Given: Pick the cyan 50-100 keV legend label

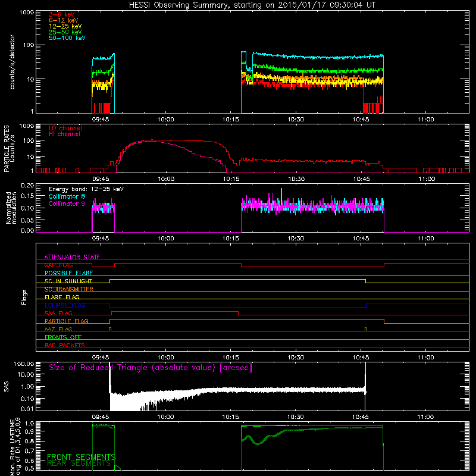Looking at the screenshot, I should tap(67, 37).
